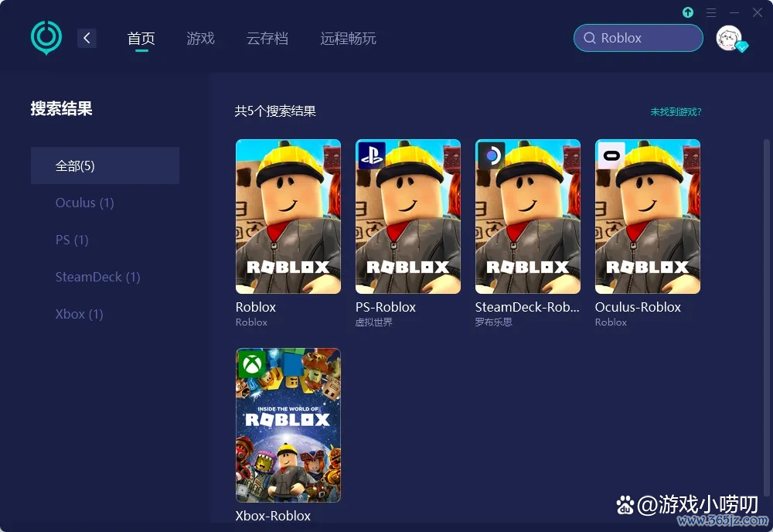Go back using the left arrow button

tap(87, 38)
